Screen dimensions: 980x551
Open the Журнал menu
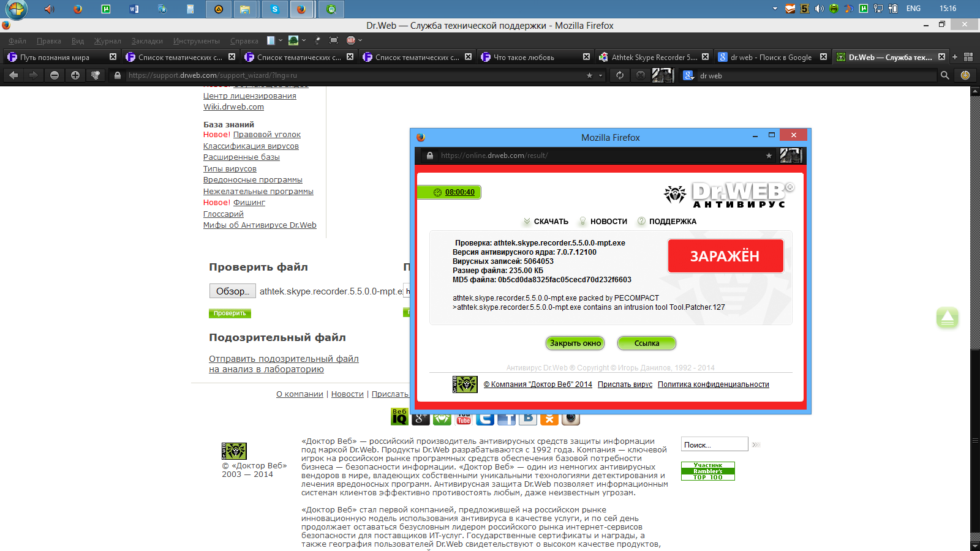point(108,41)
